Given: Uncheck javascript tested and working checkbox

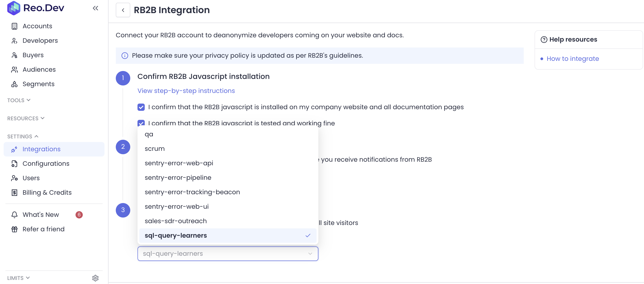Looking at the screenshot, I should (x=141, y=123).
